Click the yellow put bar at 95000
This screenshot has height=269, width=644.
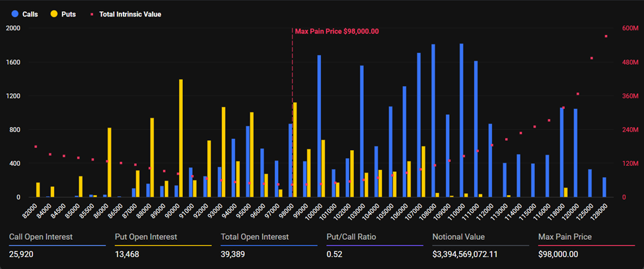(x=252, y=155)
